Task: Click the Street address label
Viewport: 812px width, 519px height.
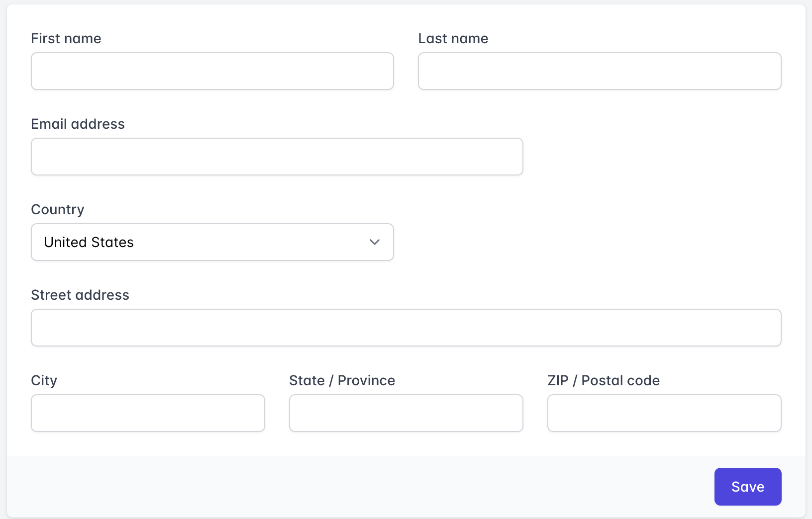Action: [x=80, y=294]
